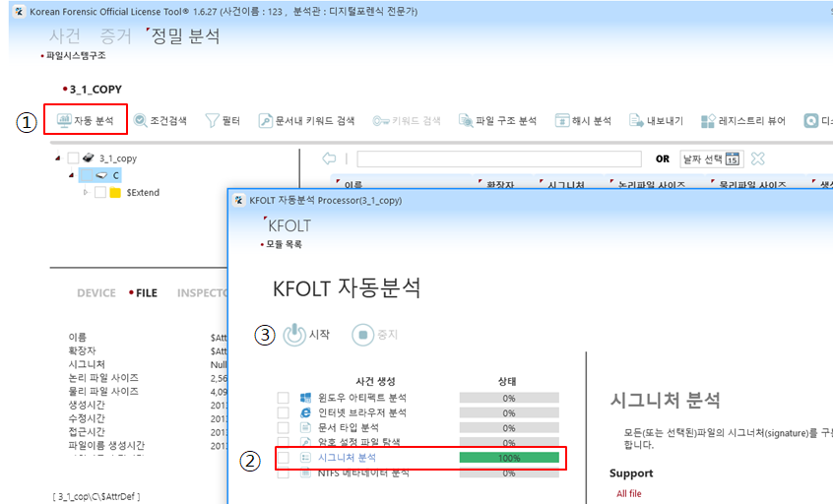Toggle the 3_1_copy tree checkbox
833x504 pixels.
(x=73, y=157)
